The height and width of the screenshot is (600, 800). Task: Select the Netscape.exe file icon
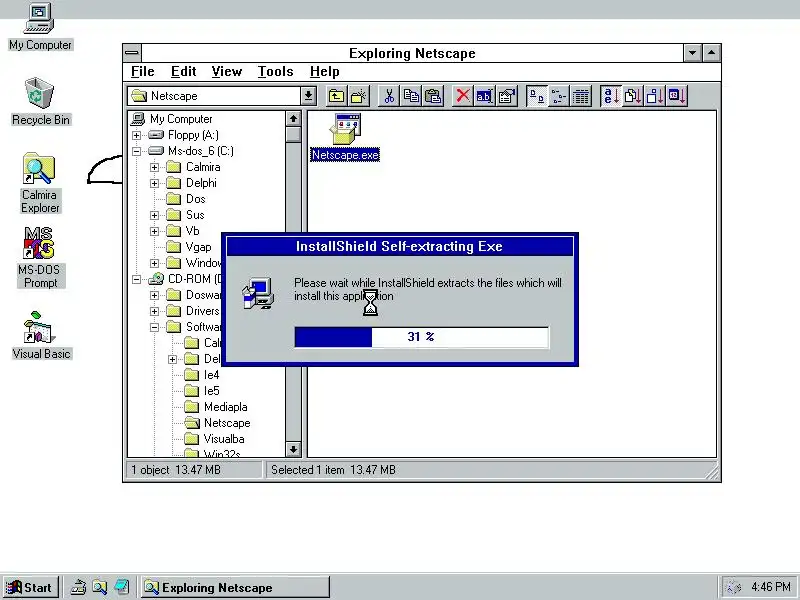tap(345, 137)
